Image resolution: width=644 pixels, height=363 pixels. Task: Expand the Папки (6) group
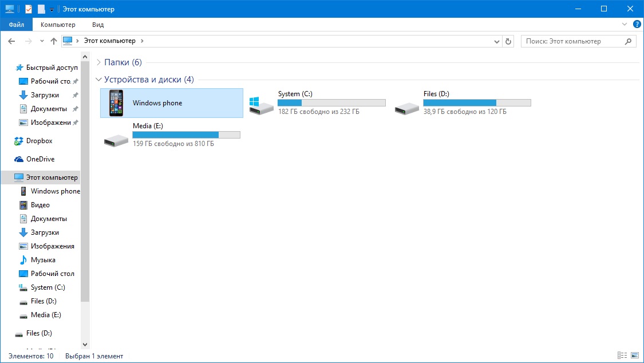point(98,62)
